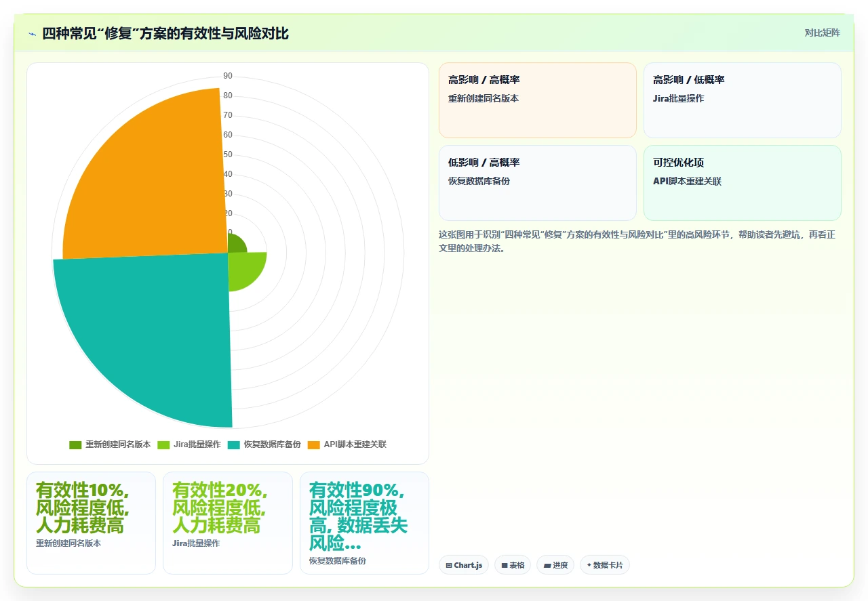Click the 进度 chip icon
This screenshot has width=868, height=601.
[547, 566]
